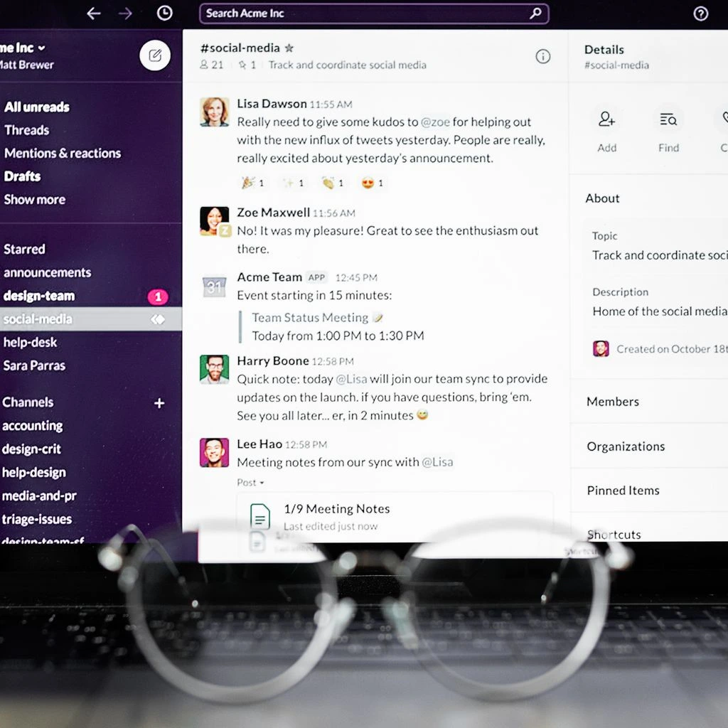This screenshot has height=728, width=728.
Task: Open Mentions & reactions
Action: coord(63,154)
